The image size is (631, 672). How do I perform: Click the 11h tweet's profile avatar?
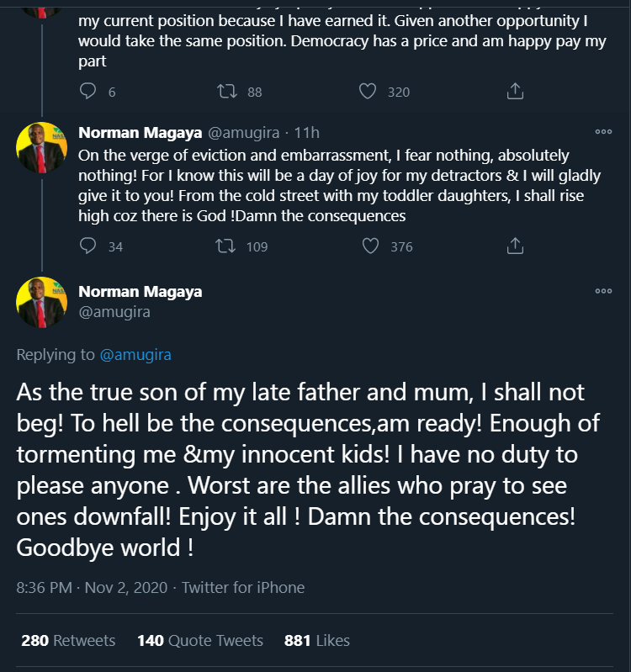tap(41, 147)
